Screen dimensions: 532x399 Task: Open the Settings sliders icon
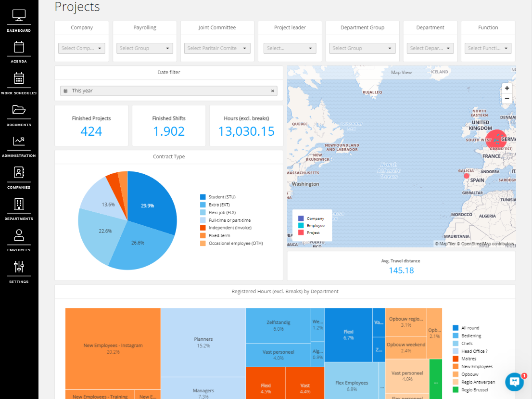tap(19, 267)
